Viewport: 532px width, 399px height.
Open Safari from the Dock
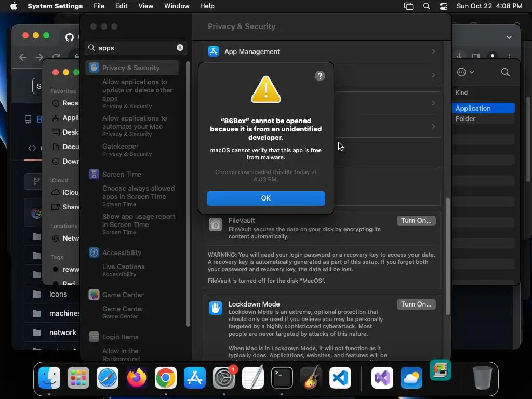108,378
